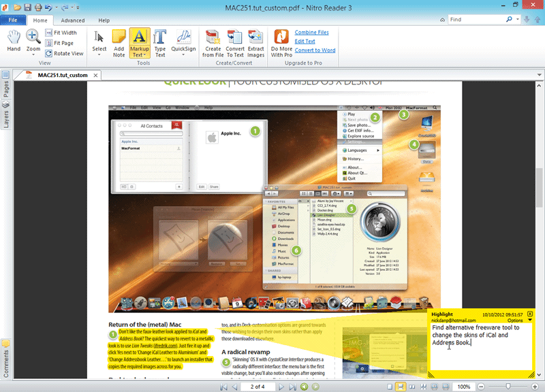Click the Combine Files link
The width and height of the screenshot is (545, 392).
click(311, 32)
